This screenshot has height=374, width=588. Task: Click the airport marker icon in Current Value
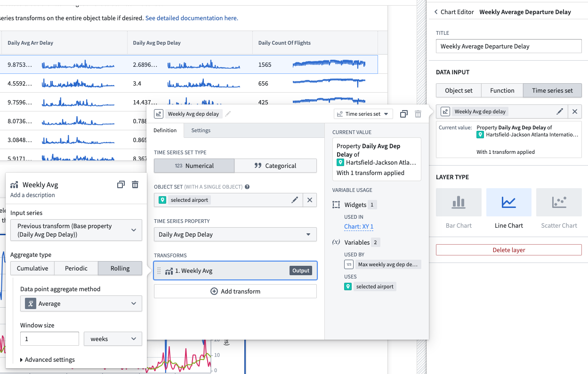340,162
